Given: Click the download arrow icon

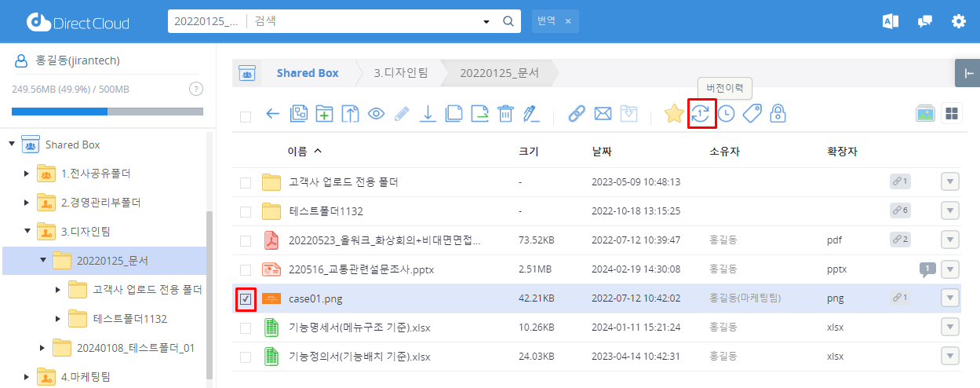Looking at the screenshot, I should click(428, 114).
